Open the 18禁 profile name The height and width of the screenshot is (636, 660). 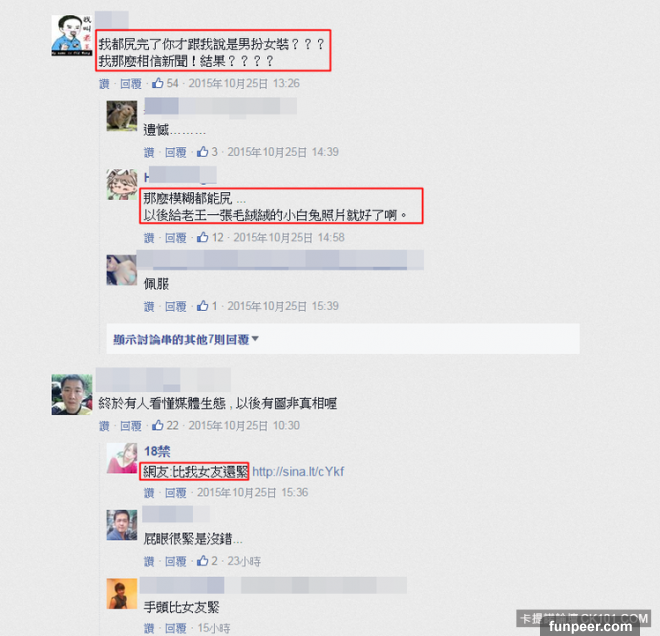pyautogui.click(x=157, y=451)
